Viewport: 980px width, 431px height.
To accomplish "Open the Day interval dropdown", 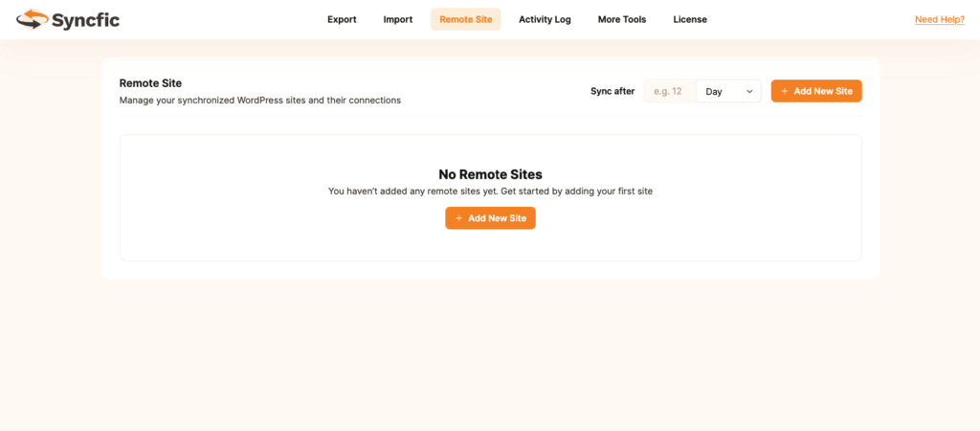I will (725, 91).
